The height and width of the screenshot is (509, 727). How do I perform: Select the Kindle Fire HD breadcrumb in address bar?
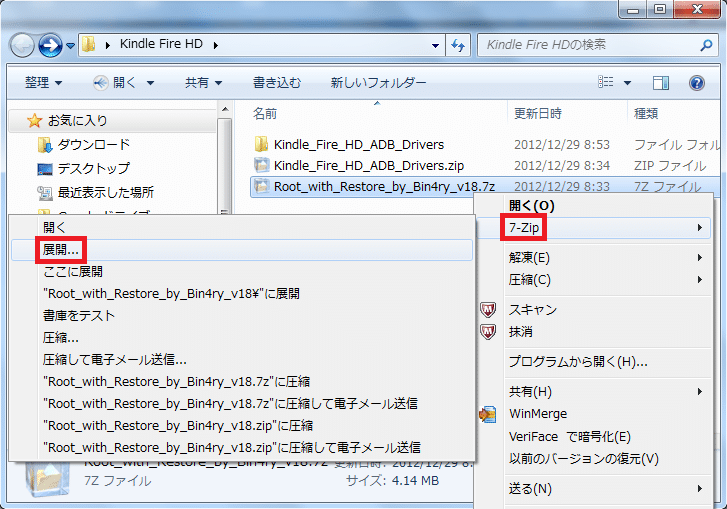161,44
